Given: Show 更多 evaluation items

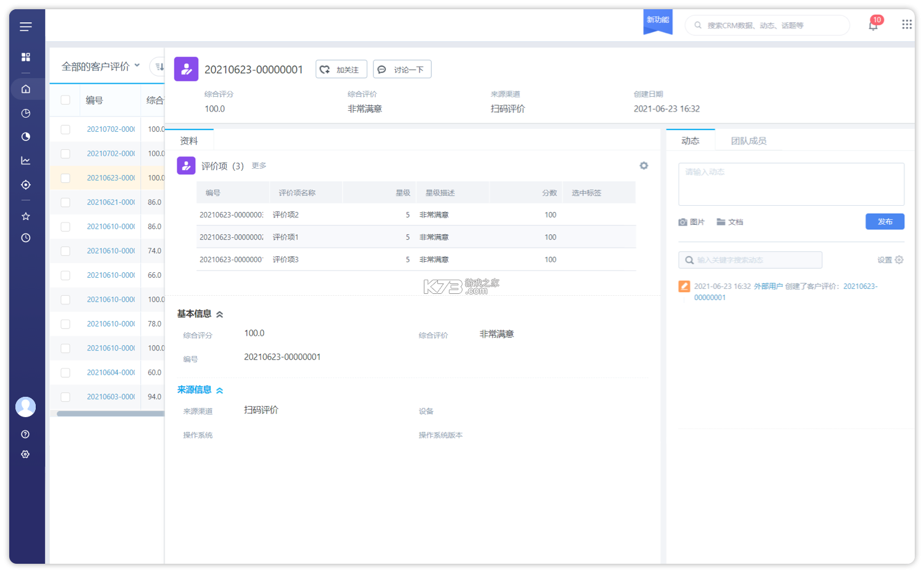Looking at the screenshot, I should pyautogui.click(x=259, y=166).
